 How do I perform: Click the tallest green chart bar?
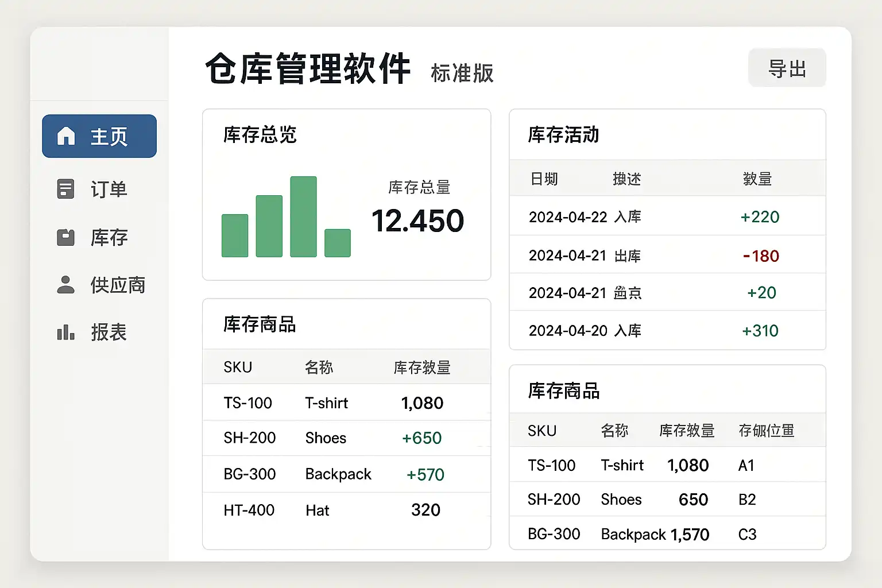click(303, 216)
